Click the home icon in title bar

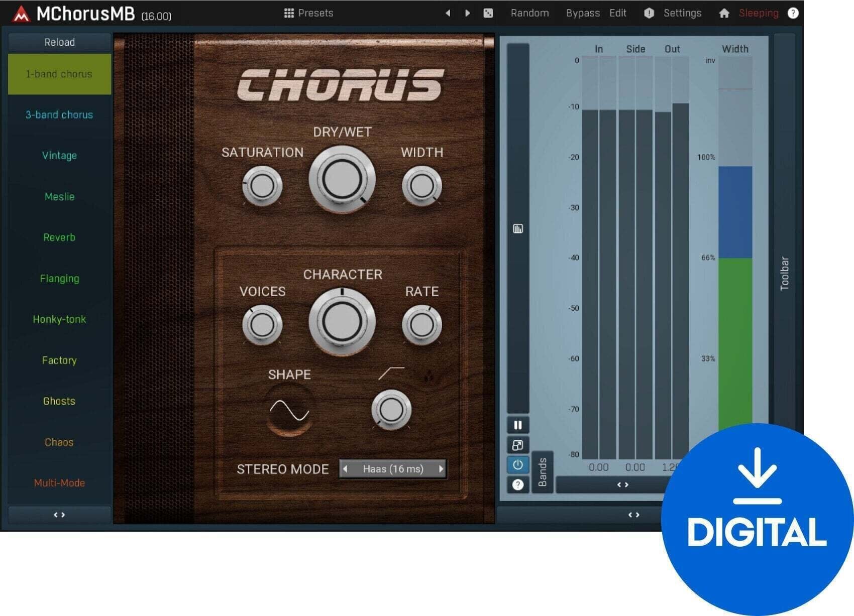coord(724,13)
